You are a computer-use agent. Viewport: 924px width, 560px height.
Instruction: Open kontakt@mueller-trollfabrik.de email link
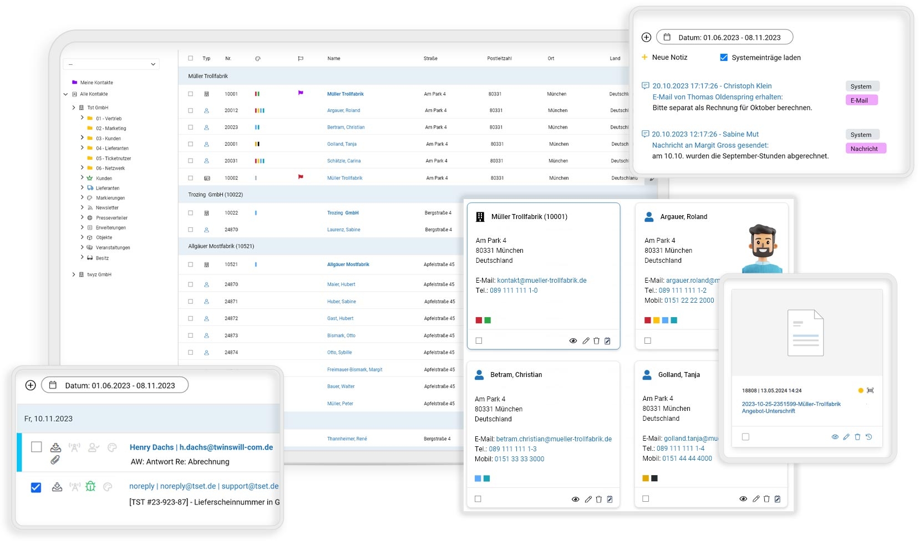(542, 281)
